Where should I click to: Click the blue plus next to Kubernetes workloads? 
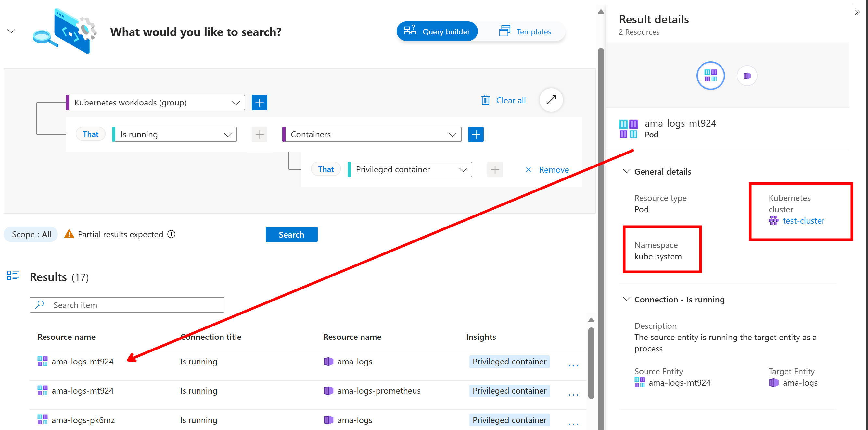point(259,102)
